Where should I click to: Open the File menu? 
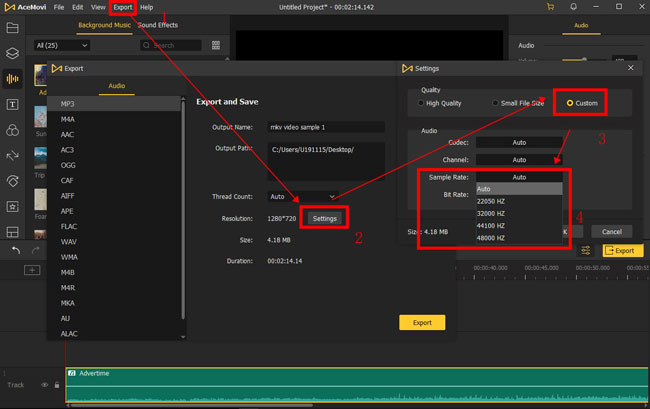59,7
